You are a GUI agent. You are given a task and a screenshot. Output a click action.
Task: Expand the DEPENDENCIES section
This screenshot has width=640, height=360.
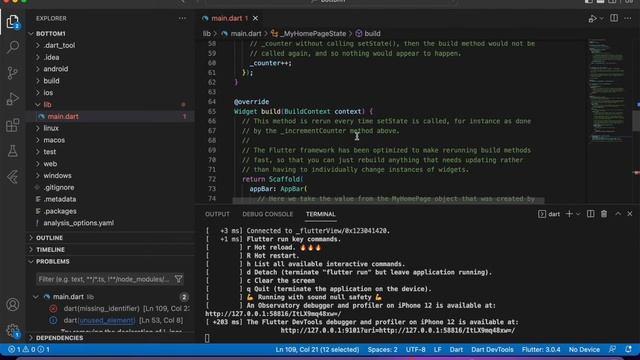pos(60,338)
